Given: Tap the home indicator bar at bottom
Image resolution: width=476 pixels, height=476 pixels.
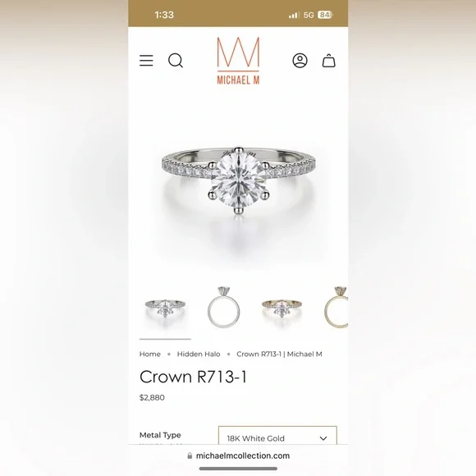Looking at the screenshot, I should (x=238, y=469).
